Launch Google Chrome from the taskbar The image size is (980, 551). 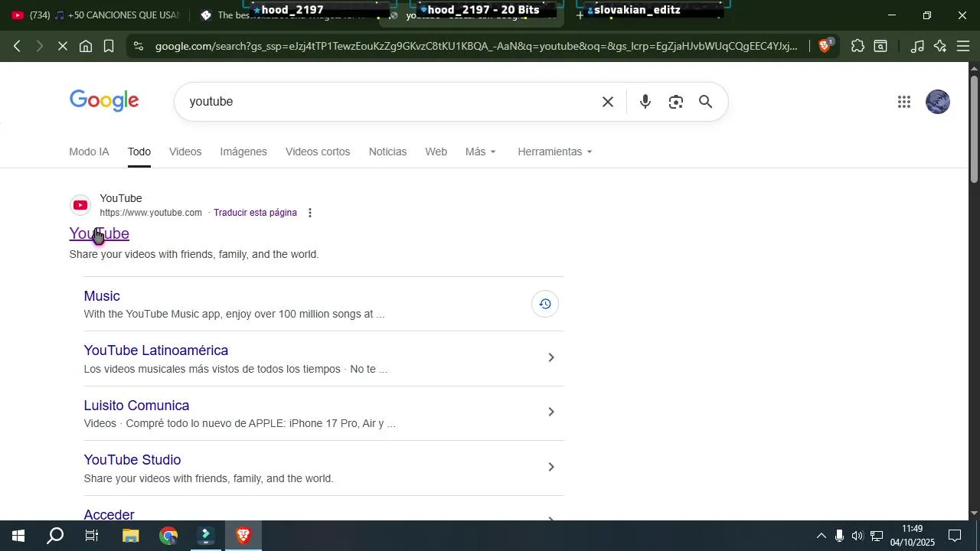(168, 536)
